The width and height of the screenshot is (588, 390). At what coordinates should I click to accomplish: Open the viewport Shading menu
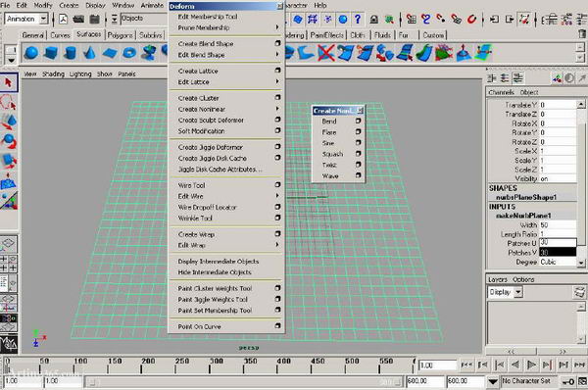[x=53, y=73]
